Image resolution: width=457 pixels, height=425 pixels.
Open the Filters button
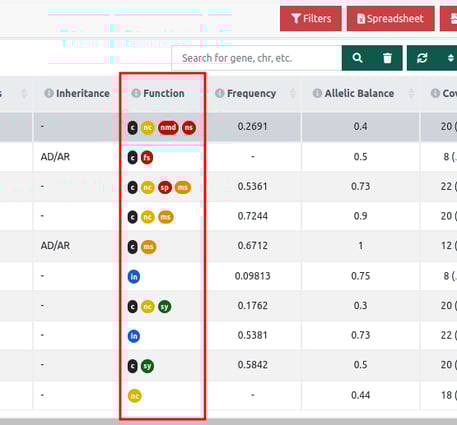tap(311, 19)
